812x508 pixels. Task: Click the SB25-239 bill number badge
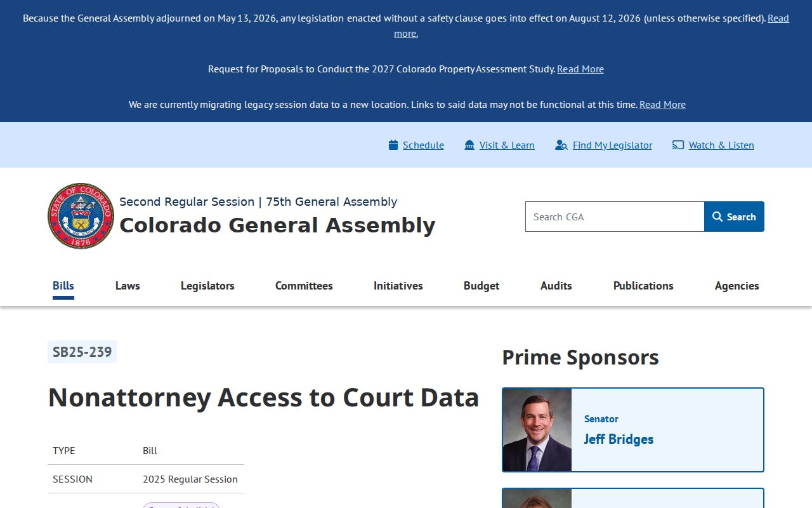tap(82, 352)
